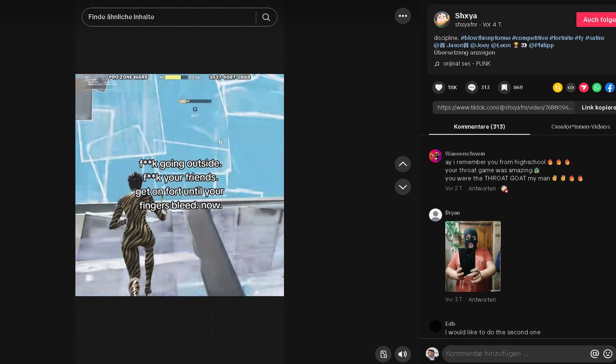This screenshot has width=616, height=364.
Task: Share on WhatsApp icon
Action: tap(596, 88)
